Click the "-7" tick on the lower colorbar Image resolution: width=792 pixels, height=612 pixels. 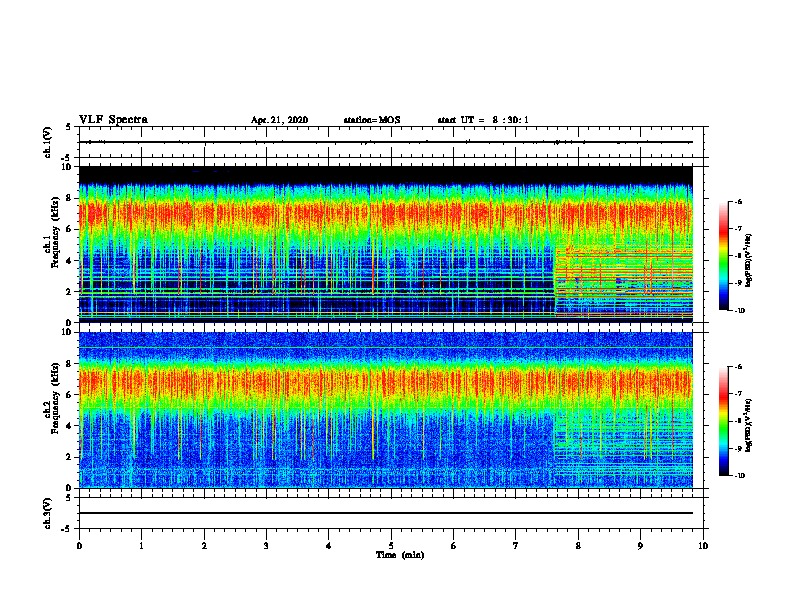(738, 394)
